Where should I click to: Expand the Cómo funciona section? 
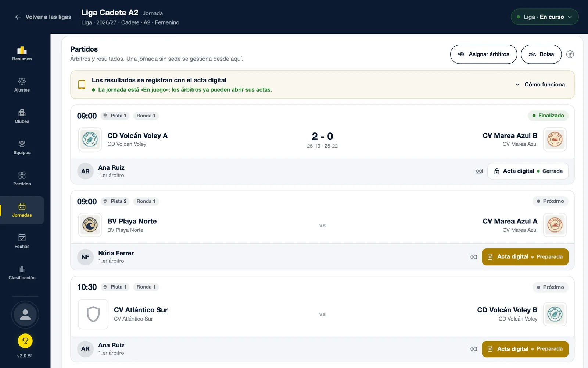540,85
